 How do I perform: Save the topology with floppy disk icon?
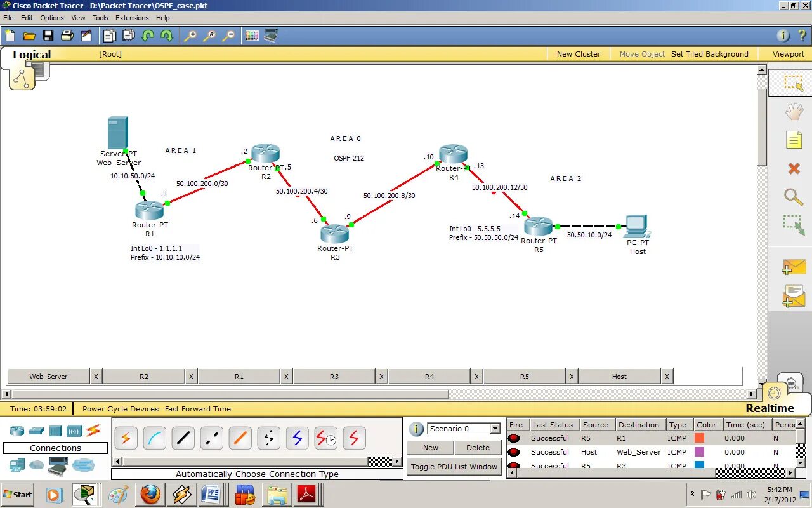(48, 36)
